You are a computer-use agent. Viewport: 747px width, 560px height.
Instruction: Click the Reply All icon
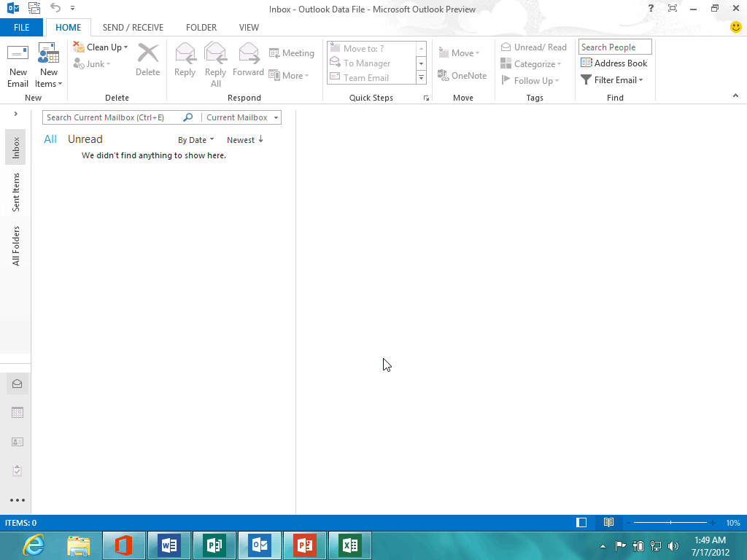(x=215, y=53)
